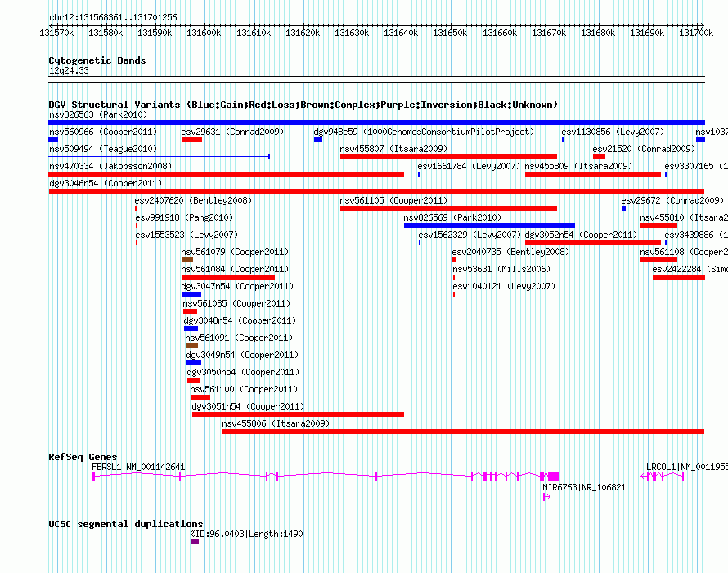Click the dgv3047n54 (Cooper2011) blue bar
This screenshot has height=573, width=728.
click(191, 294)
